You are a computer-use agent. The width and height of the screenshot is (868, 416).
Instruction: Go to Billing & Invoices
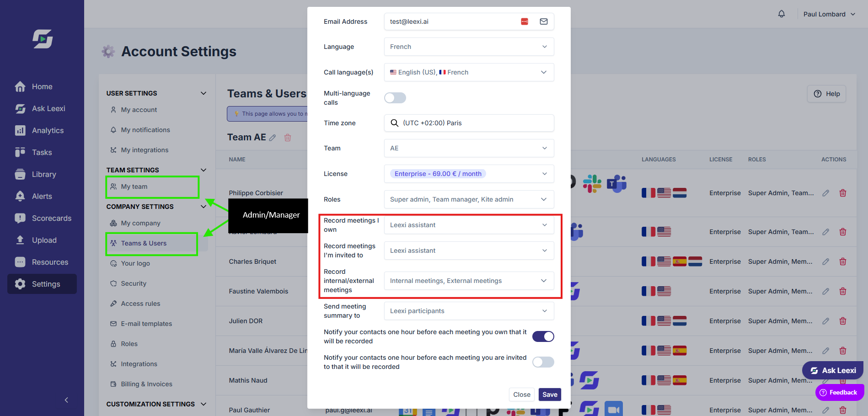[146, 384]
